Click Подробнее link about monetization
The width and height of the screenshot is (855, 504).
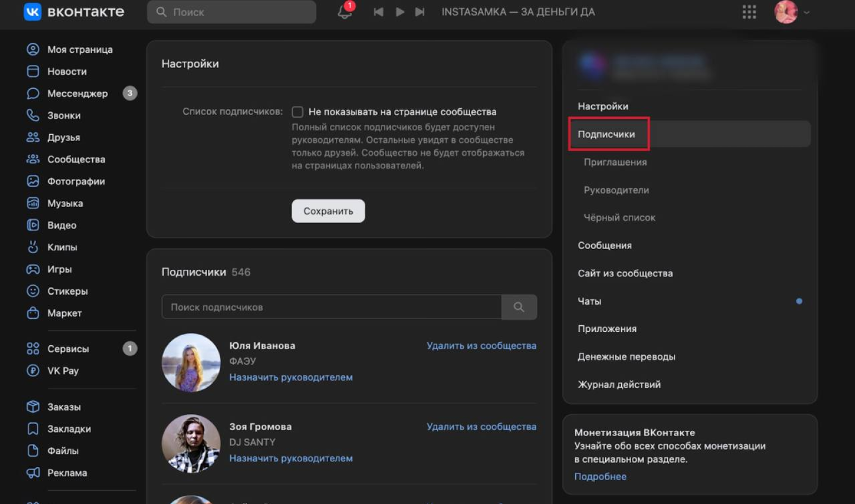600,476
